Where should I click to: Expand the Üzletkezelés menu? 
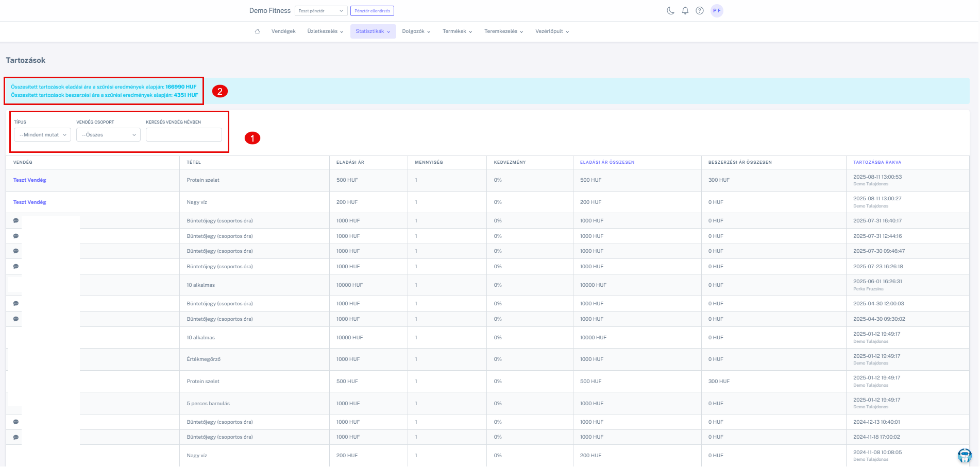(325, 31)
